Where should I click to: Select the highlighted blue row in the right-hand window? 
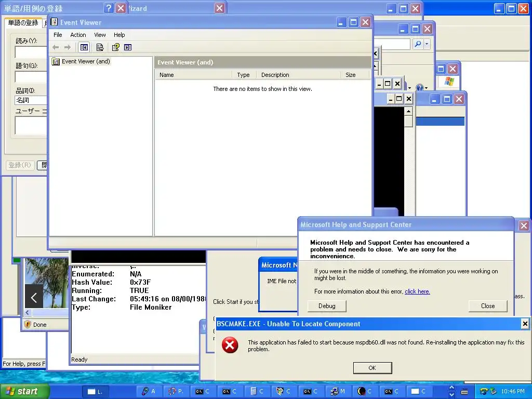[440, 122]
